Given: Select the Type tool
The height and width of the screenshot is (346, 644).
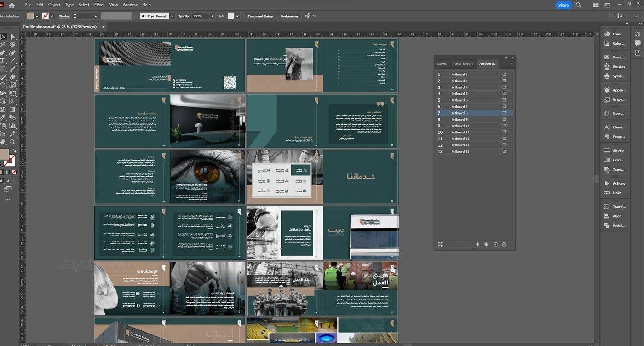Looking at the screenshot, I should (3, 61).
